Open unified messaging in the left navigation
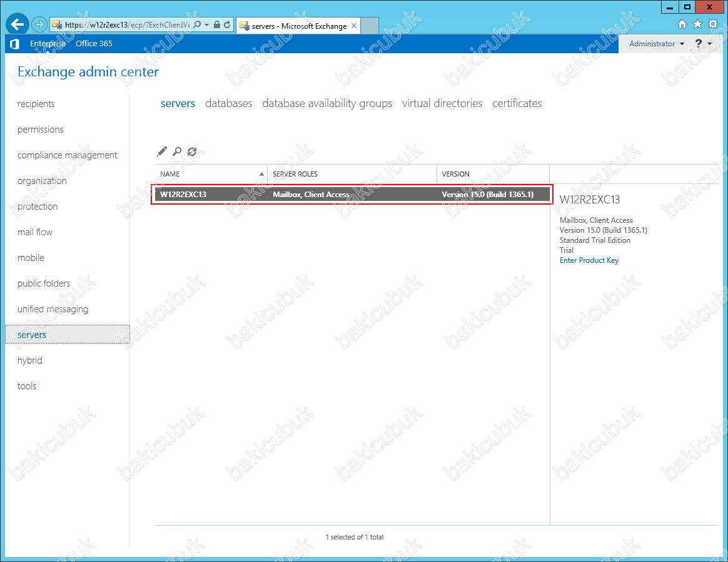 [x=53, y=309]
